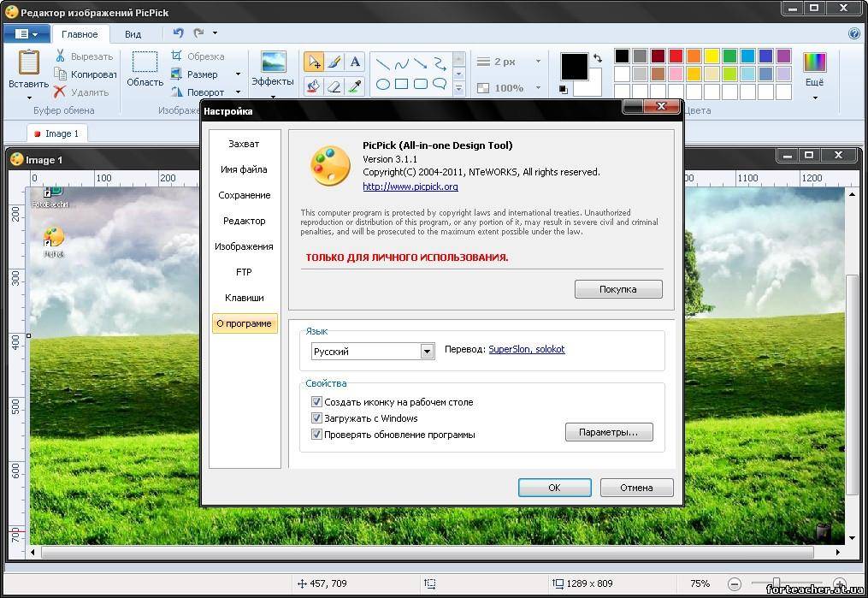Open the help question mark icon

(x=854, y=33)
